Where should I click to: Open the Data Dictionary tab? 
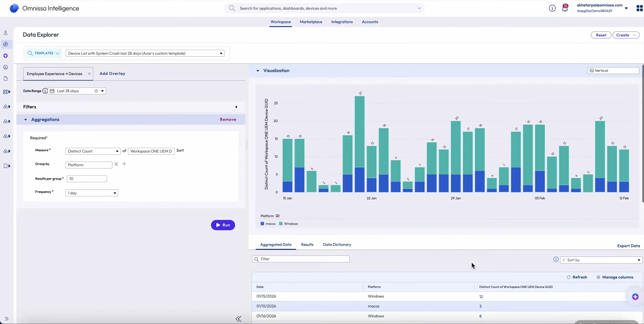click(337, 245)
